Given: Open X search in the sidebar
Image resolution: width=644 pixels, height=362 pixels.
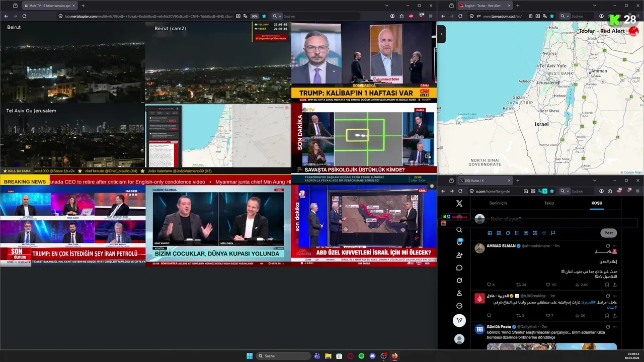Looking at the screenshot, I should point(459,230).
